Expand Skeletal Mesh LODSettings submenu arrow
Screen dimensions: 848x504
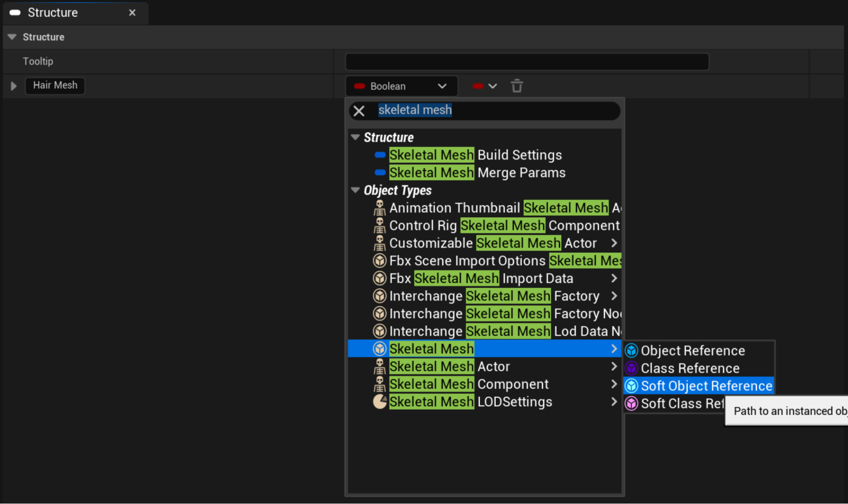pos(614,402)
